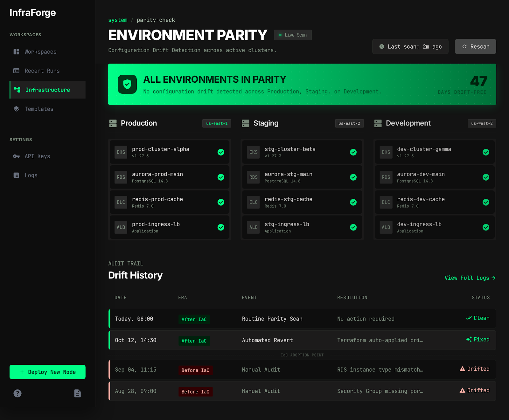The width and height of the screenshot is (509, 420).
Task: Click dev-cluster-gamma status check icon
Action: point(486,152)
